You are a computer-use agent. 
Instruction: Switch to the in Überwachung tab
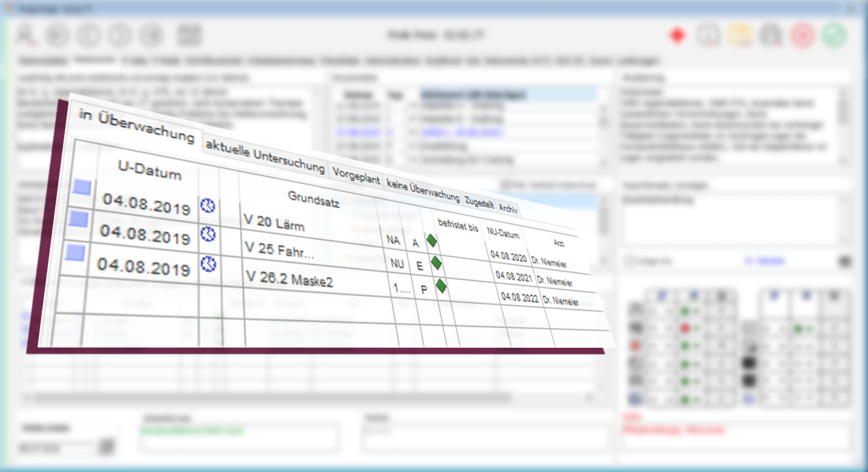(136, 125)
